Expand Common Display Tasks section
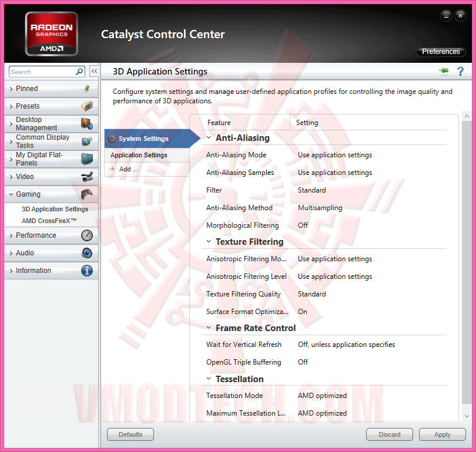The image size is (476, 452). point(11,141)
